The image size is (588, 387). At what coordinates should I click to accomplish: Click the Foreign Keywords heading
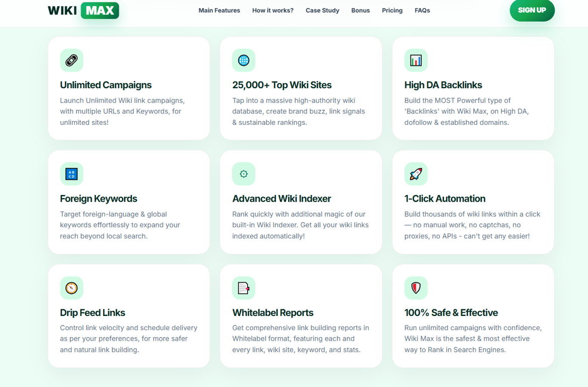(x=99, y=199)
